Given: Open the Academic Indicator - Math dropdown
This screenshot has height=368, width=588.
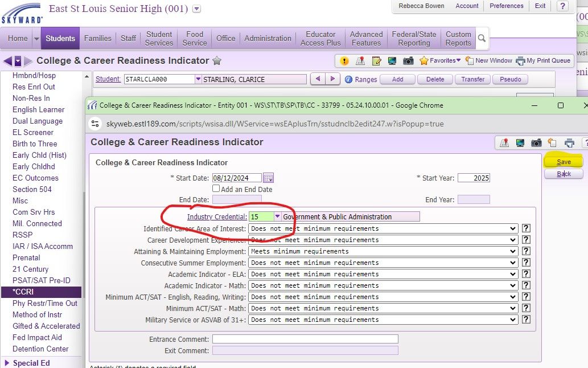Looking at the screenshot, I should pos(513,285).
